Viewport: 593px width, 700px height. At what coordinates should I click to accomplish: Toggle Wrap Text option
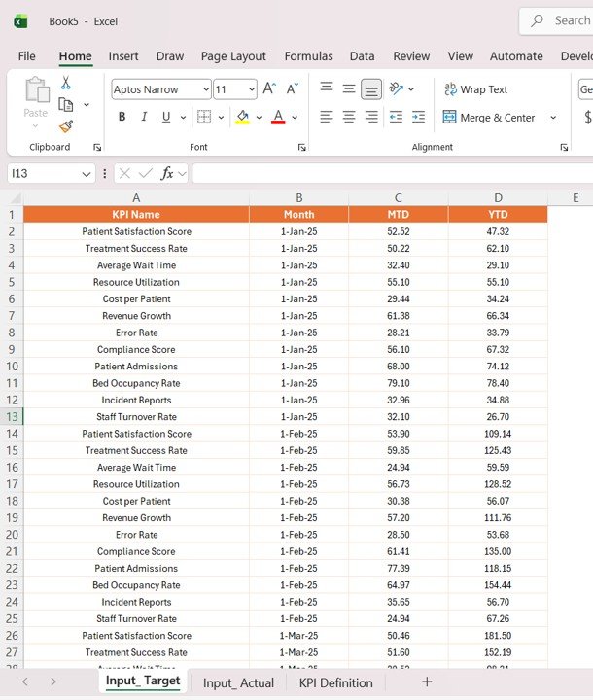tap(476, 89)
